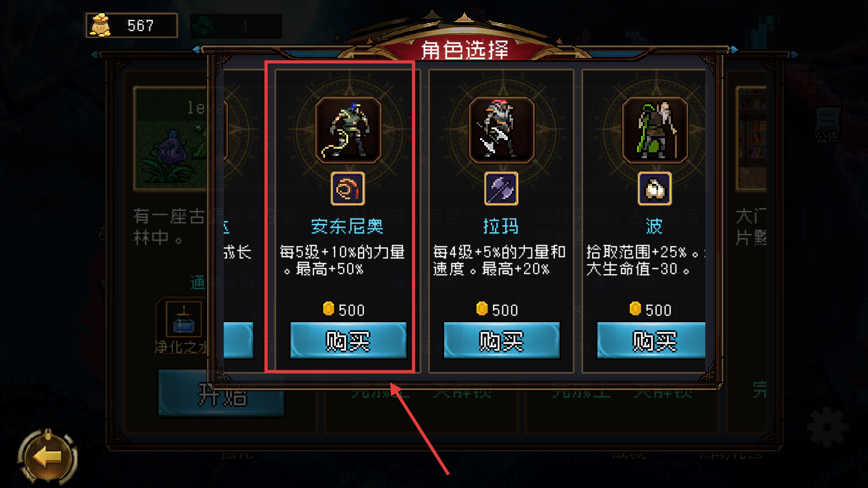Buy 波 with the 购买 button
This screenshot has height=488, width=868.
pyautogui.click(x=651, y=341)
